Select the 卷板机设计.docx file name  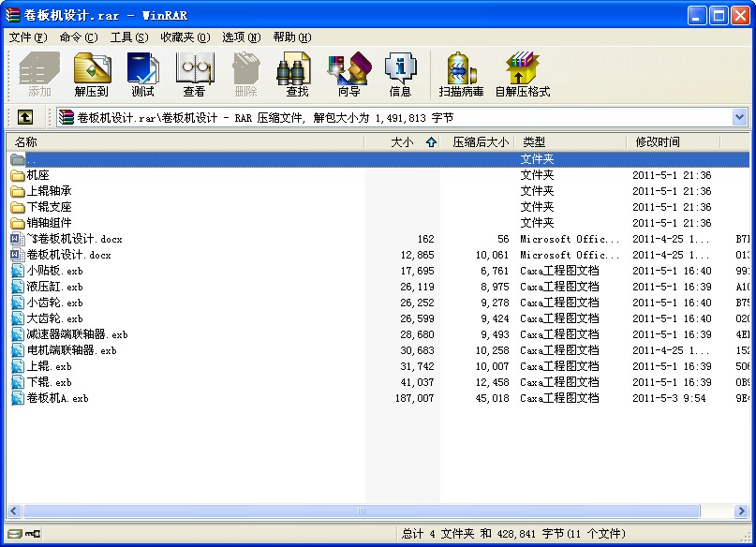[69, 255]
